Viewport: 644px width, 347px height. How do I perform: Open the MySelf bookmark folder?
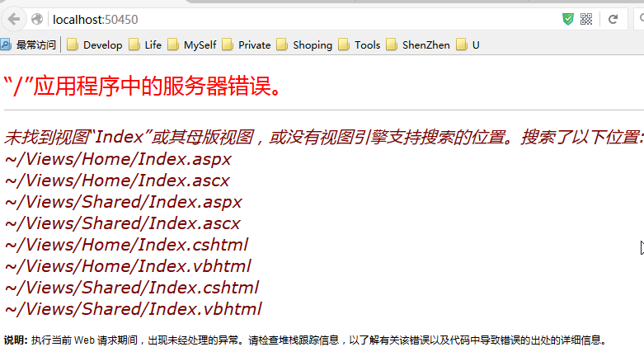pos(192,45)
